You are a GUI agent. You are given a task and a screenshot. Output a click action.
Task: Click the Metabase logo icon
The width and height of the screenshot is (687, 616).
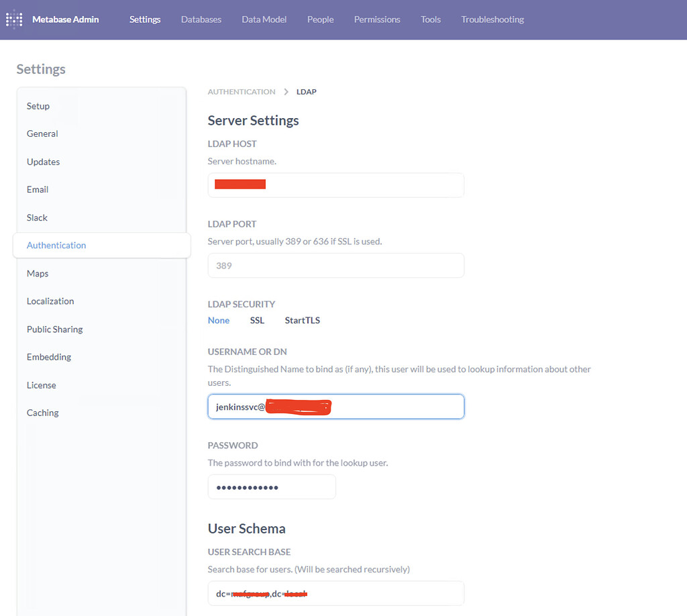pyautogui.click(x=13, y=19)
